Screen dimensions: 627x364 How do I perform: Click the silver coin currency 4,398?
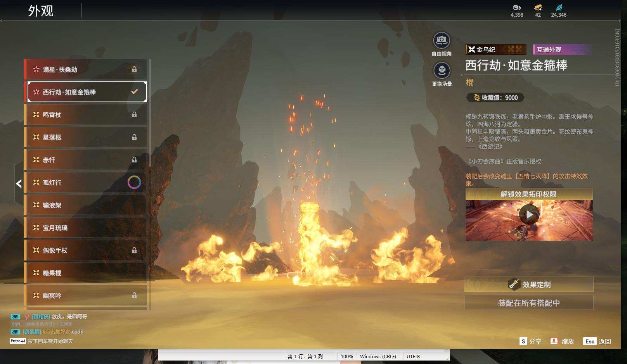[x=517, y=11]
